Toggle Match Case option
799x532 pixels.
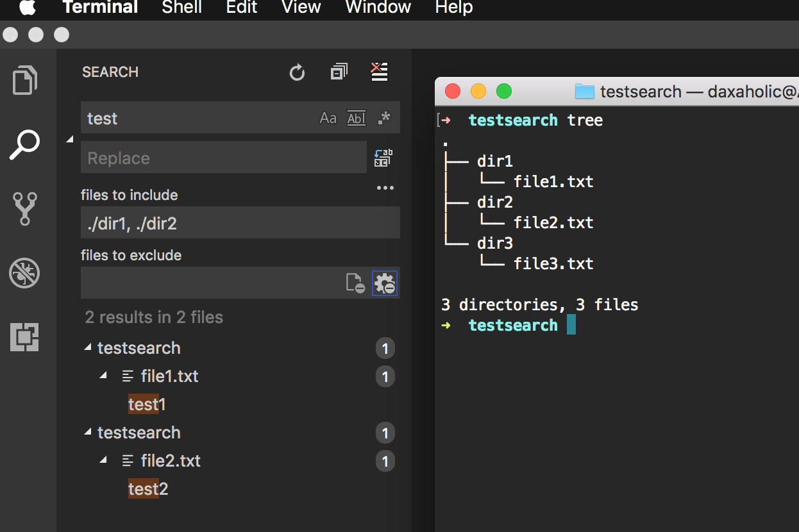(328, 118)
